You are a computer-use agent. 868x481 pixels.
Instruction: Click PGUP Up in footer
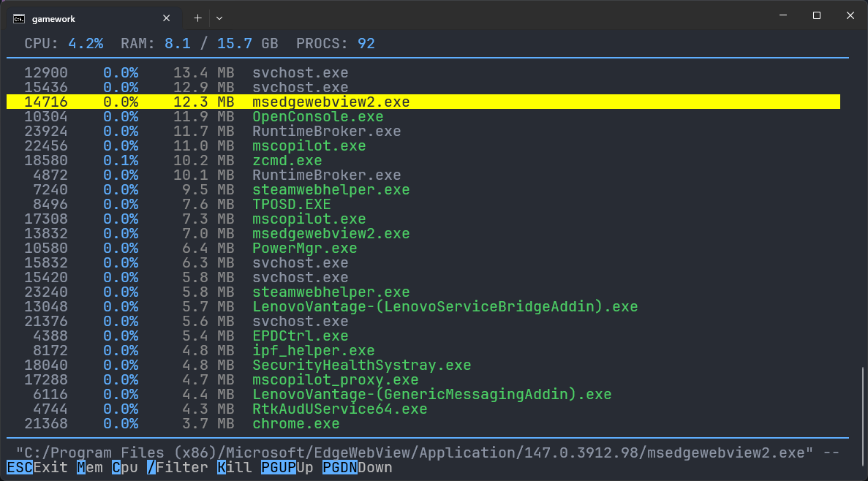pos(287,468)
